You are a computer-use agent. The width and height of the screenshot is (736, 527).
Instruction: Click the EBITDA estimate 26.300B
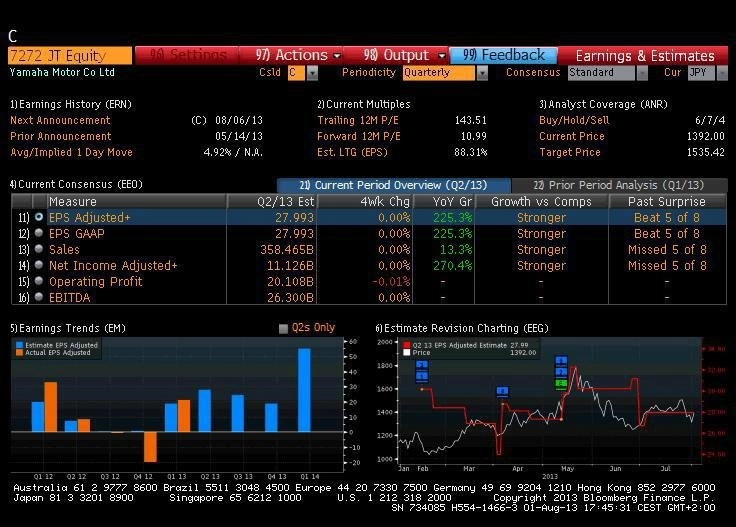[290, 298]
